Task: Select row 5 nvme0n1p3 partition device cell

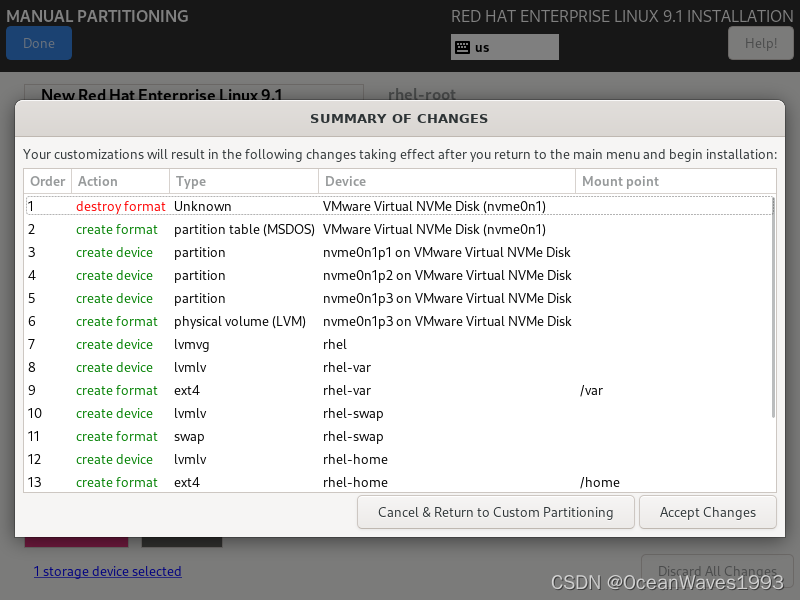Action: pyautogui.click(x=447, y=298)
